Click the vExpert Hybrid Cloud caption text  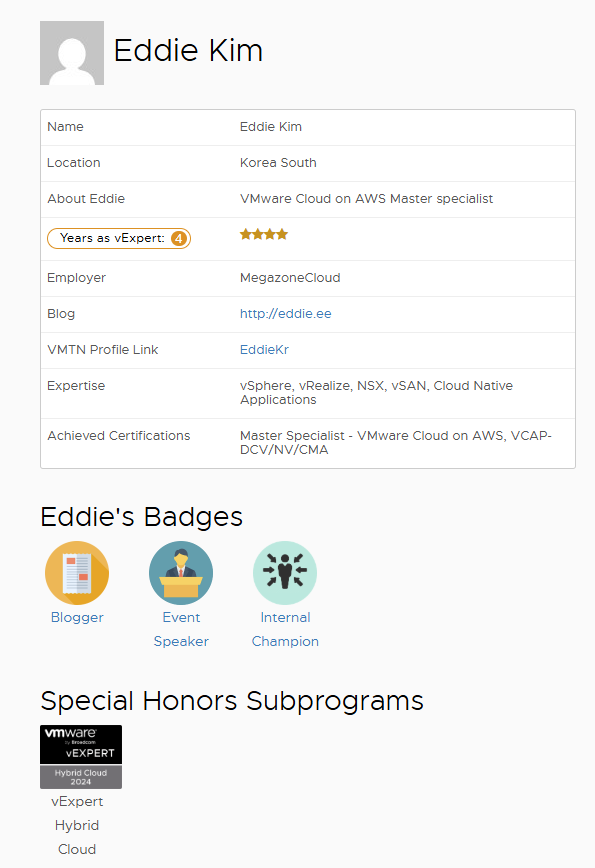coord(77,825)
